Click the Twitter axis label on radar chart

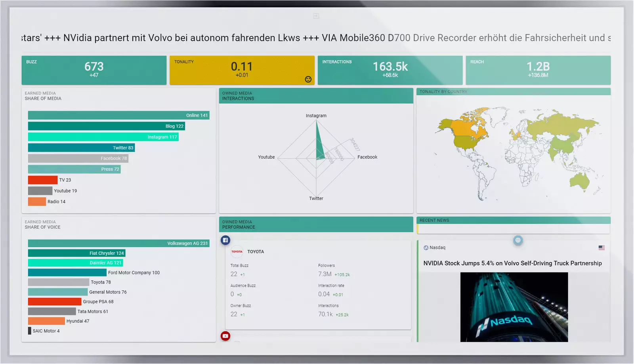[316, 198]
